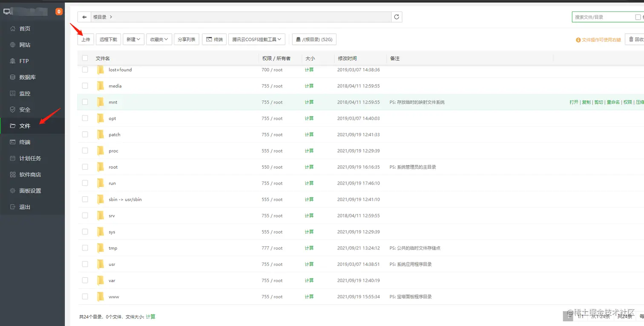Check the patch row checkbox
Image resolution: width=644 pixels, height=326 pixels.
pyautogui.click(x=85, y=134)
